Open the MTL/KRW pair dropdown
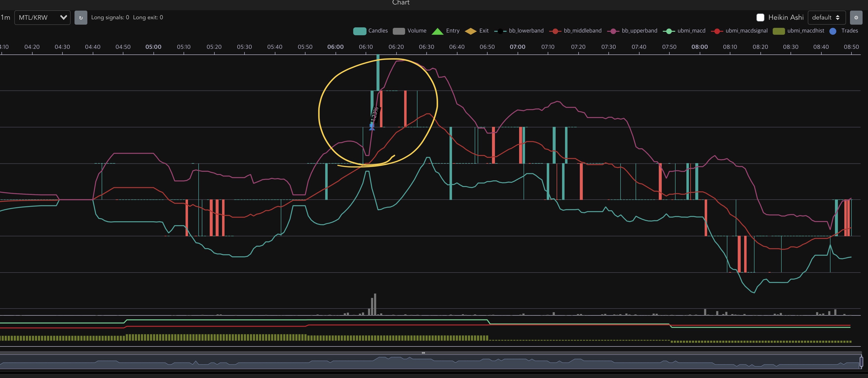868x378 pixels. (x=42, y=17)
